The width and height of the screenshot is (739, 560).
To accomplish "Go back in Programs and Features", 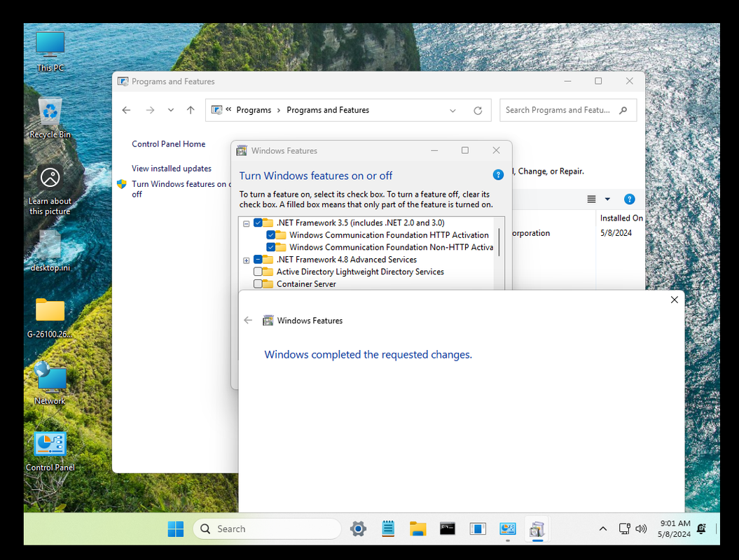I will [126, 110].
